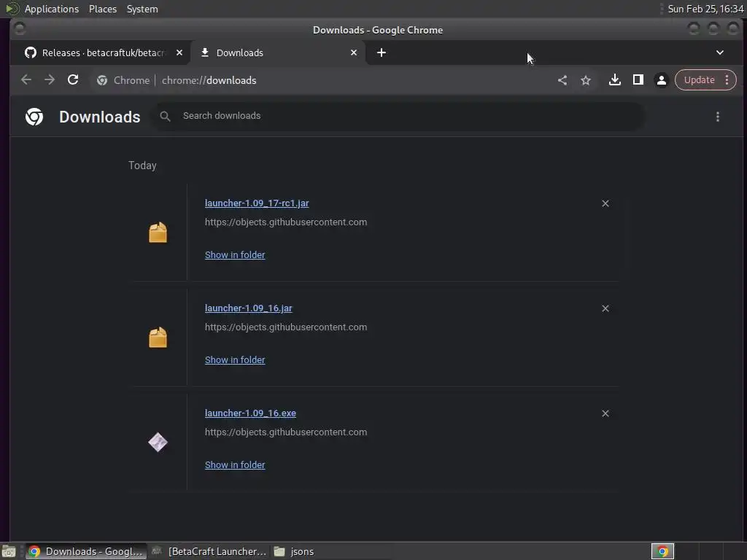
Task: Click the exe file icon for launcher-1.09_16.exe
Action: click(158, 443)
